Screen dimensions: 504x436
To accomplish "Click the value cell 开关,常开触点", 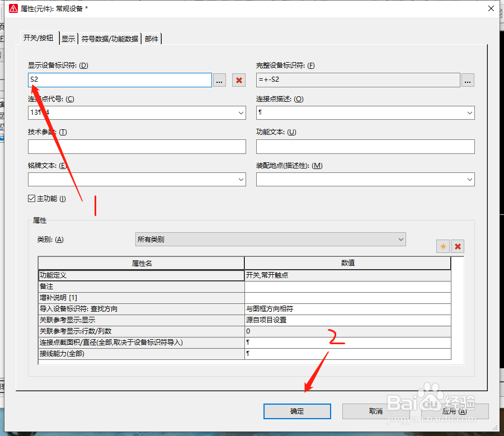I will point(348,275).
